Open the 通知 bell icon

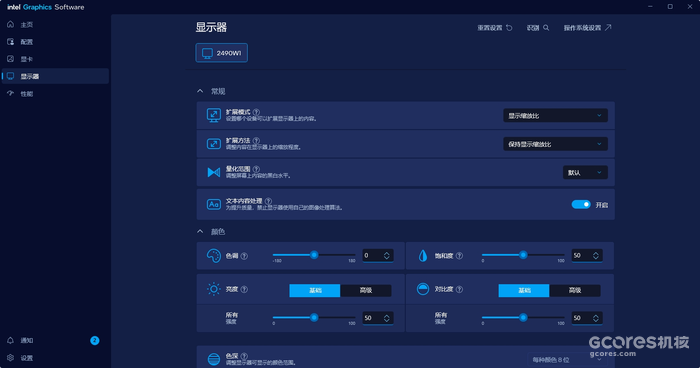tap(10, 340)
